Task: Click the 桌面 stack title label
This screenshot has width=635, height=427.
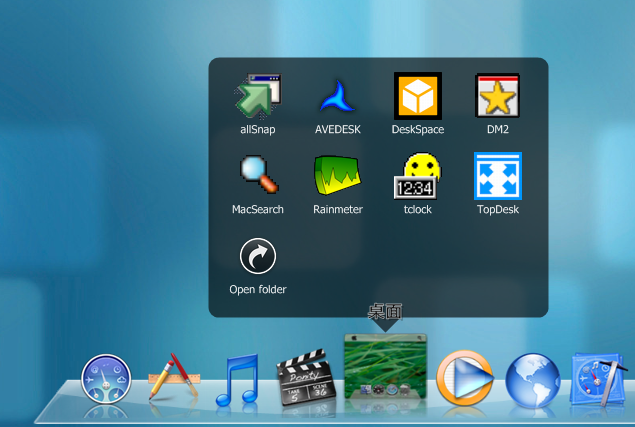Action: (385, 312)
